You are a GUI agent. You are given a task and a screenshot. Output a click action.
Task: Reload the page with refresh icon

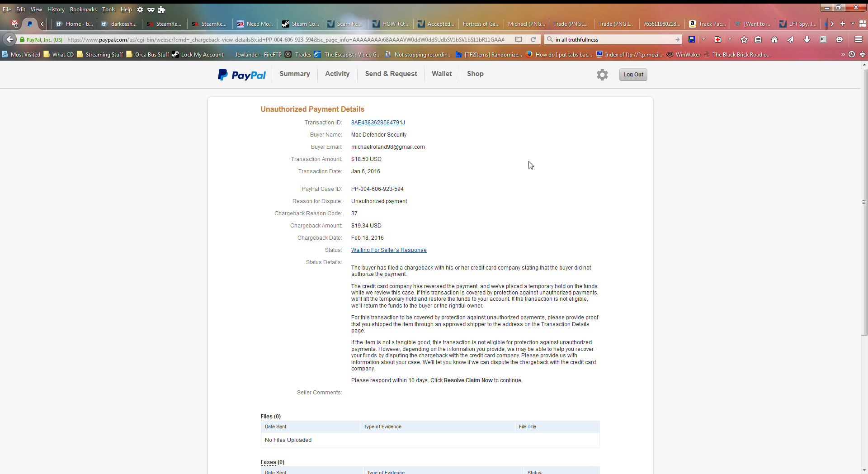tap(533, 40)
